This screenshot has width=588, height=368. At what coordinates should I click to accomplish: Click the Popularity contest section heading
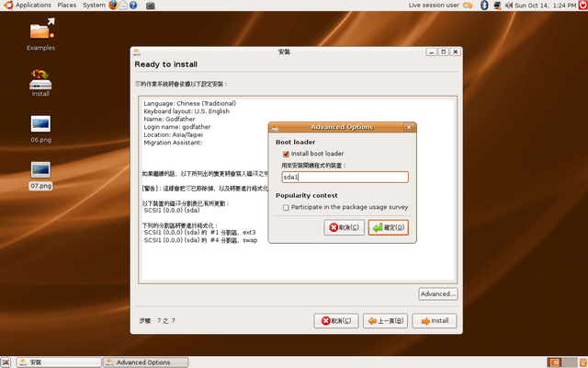coord(306,196)
